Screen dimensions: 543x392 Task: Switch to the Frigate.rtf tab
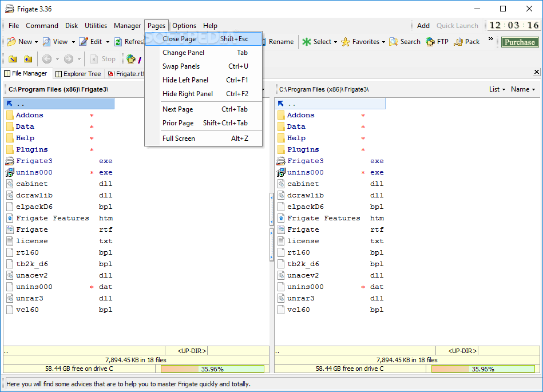tap(126, 74)
